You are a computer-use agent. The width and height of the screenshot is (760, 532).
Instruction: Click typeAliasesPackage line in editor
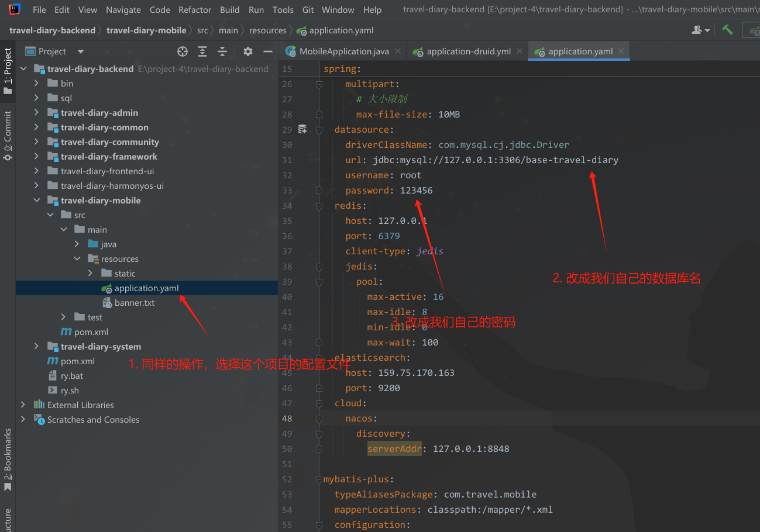(435, 495)
